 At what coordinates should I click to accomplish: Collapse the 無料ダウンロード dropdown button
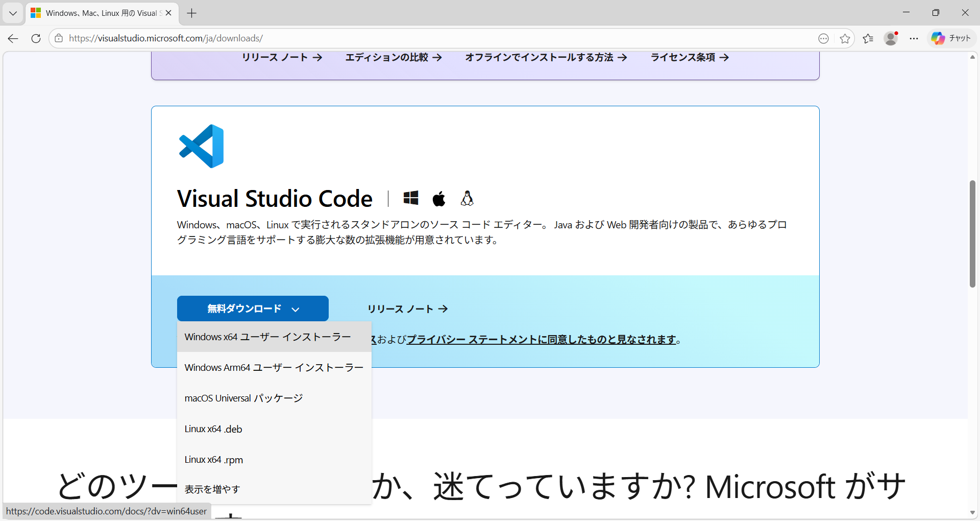253,309
